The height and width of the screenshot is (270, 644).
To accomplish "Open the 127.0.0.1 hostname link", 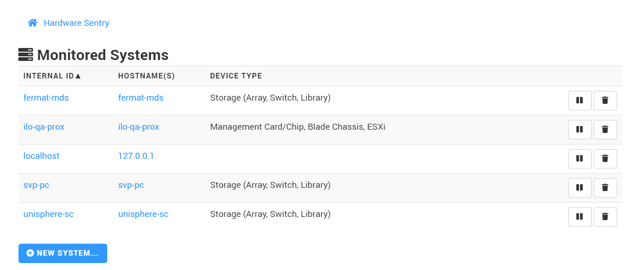I will coord(136,156).
